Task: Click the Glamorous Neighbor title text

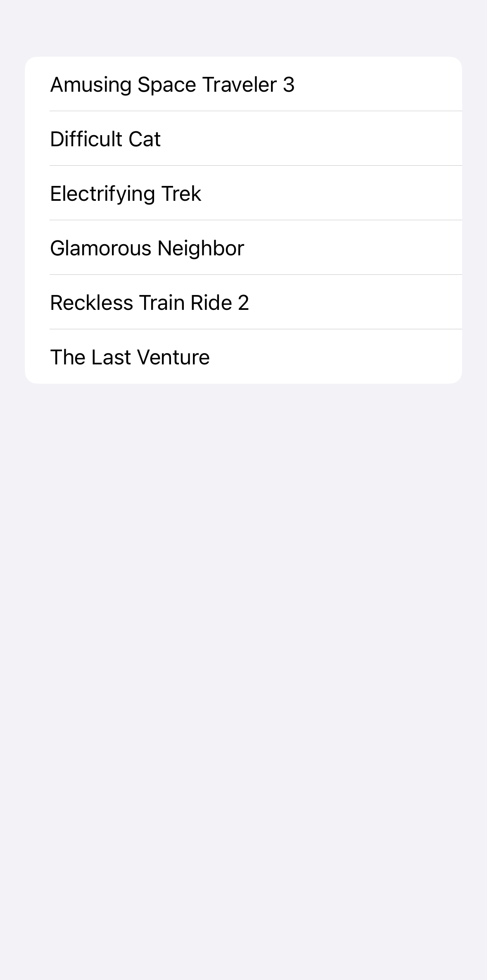Action: [x=147, y=248]
